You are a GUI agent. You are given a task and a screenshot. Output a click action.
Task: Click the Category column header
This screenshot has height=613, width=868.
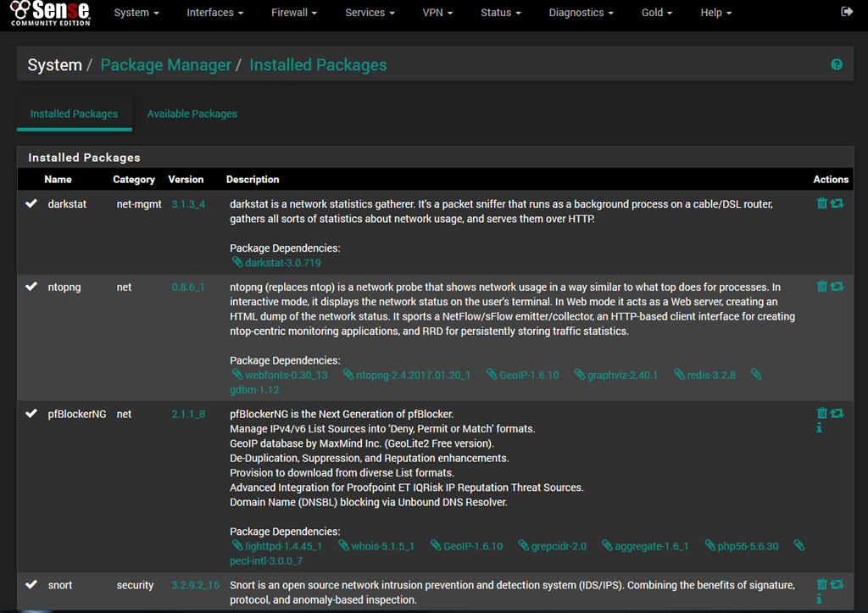pos(134,180)
